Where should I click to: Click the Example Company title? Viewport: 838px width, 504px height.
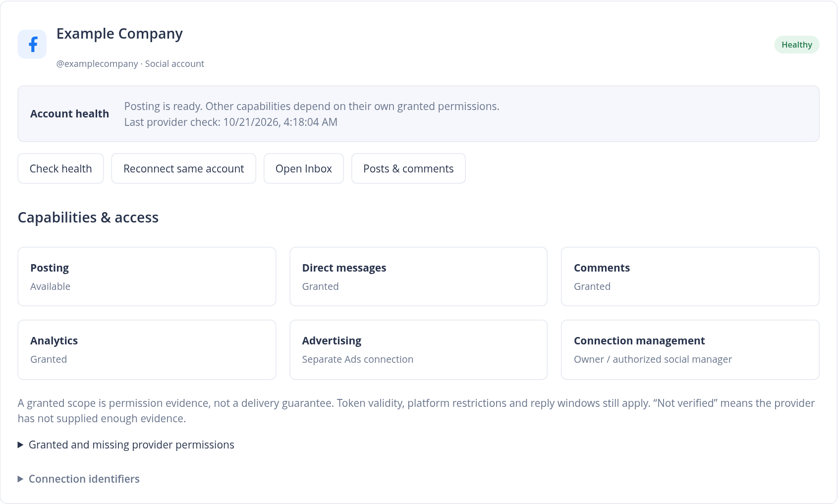[119, 34]
